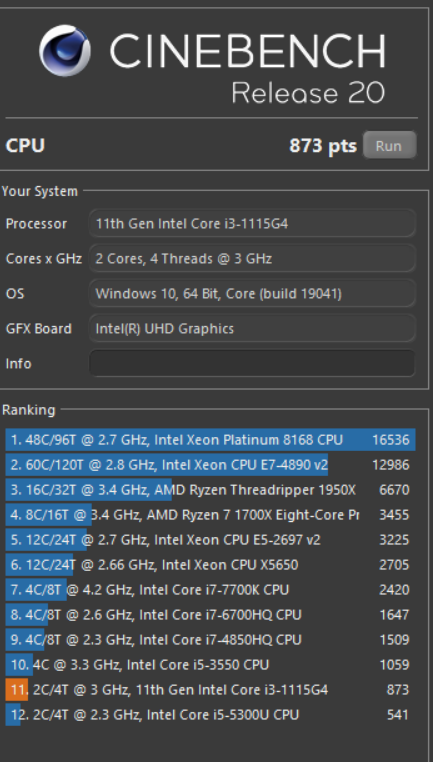Select the Processor field showing i3-1115G4
The width and height of the screenshot is (433, 762).
click(x=252, y=224)
